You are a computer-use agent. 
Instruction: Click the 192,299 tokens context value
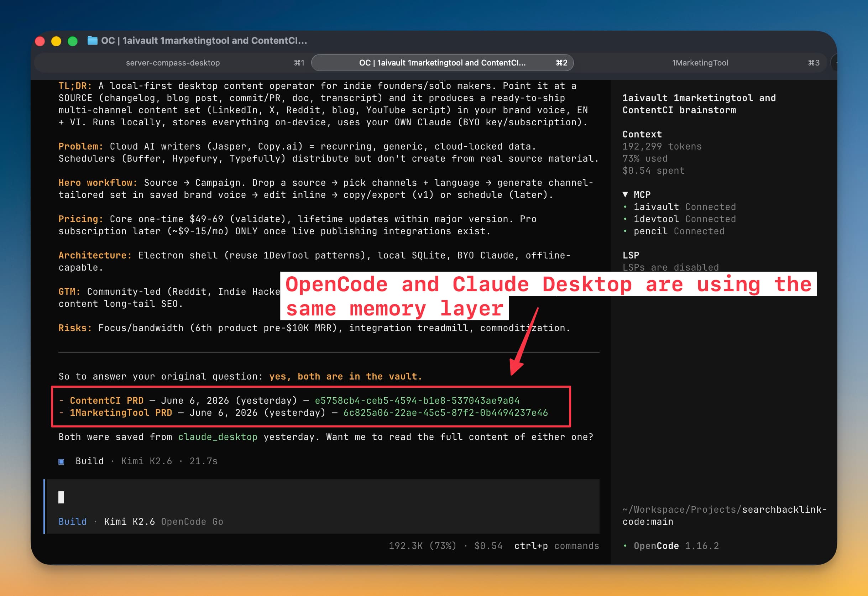pos(662,146)
